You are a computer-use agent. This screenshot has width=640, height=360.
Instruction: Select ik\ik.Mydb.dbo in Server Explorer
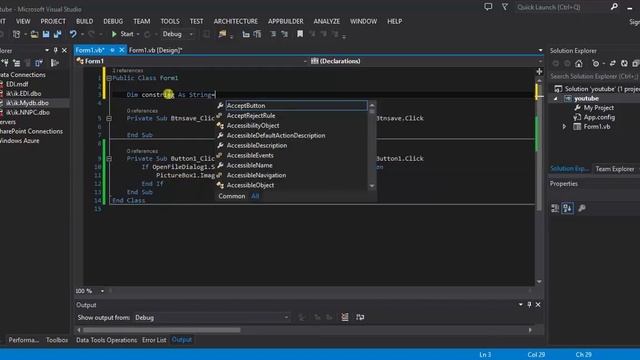pyautogui.click(x=27, y=103)
